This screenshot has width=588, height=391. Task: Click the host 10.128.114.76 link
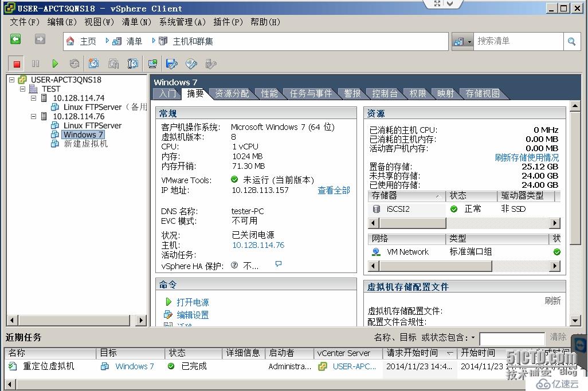258,246
